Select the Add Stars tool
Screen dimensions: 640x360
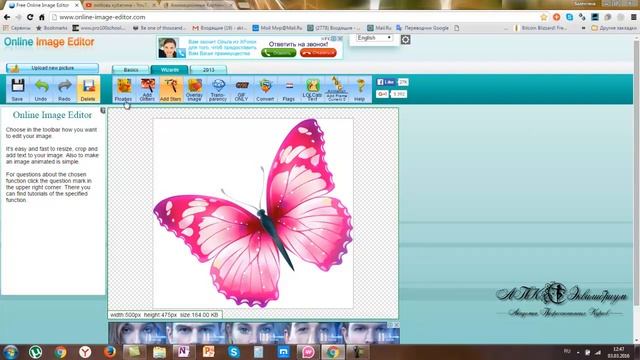[x=171, y=89]
